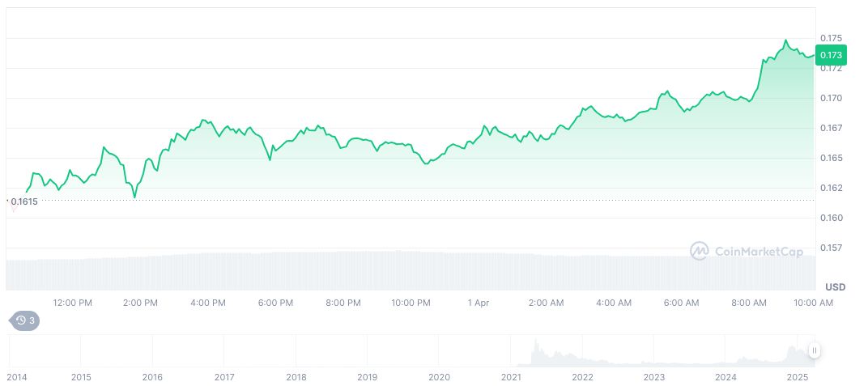Image resolution: width=868 pixels, height=386 pixels.
Task: Click the volume bars beneath the price chart
Action: pos(405,269)
